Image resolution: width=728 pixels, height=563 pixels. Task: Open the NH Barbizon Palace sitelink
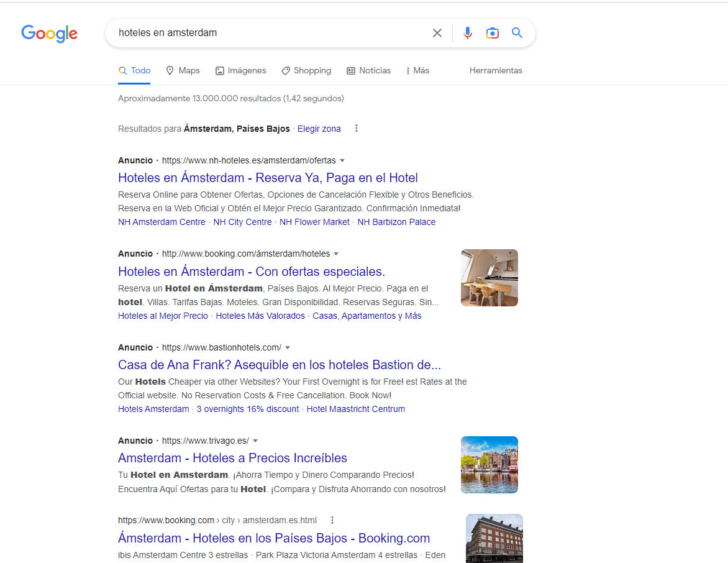(396, 222)
